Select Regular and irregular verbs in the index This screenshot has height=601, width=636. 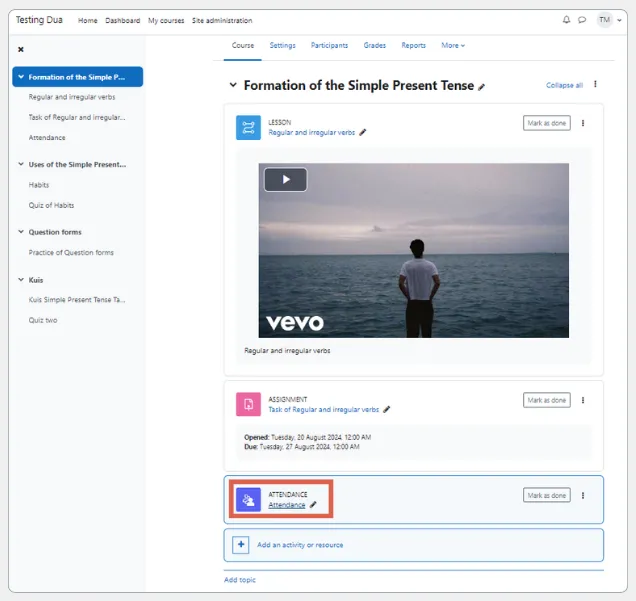point(72,97)
